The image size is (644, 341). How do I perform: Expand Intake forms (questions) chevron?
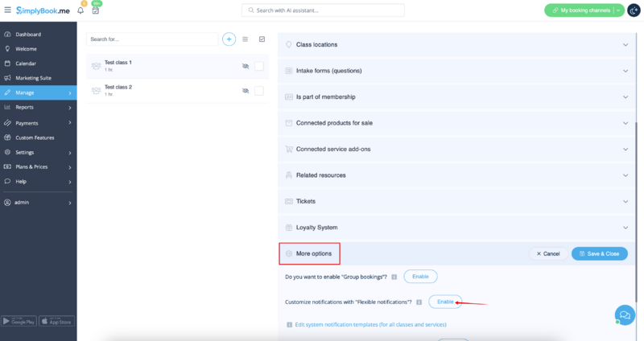click(x=625, y=71)
